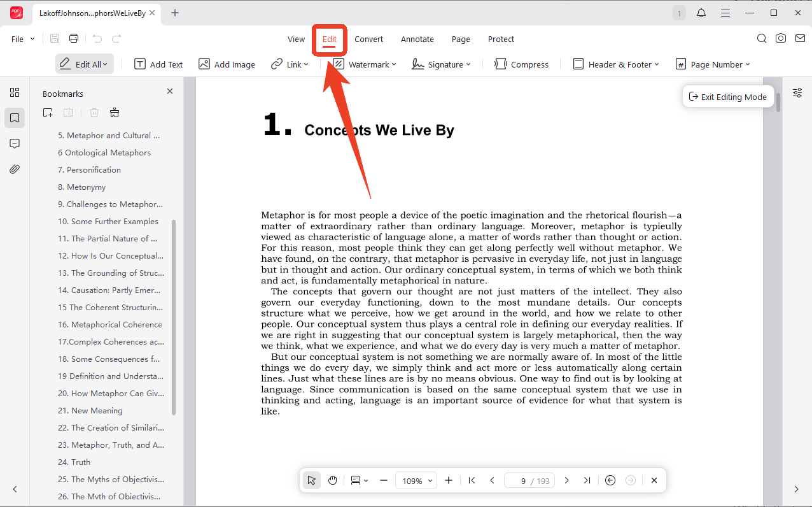Click the document vertical scrollbar

(778, 102)
